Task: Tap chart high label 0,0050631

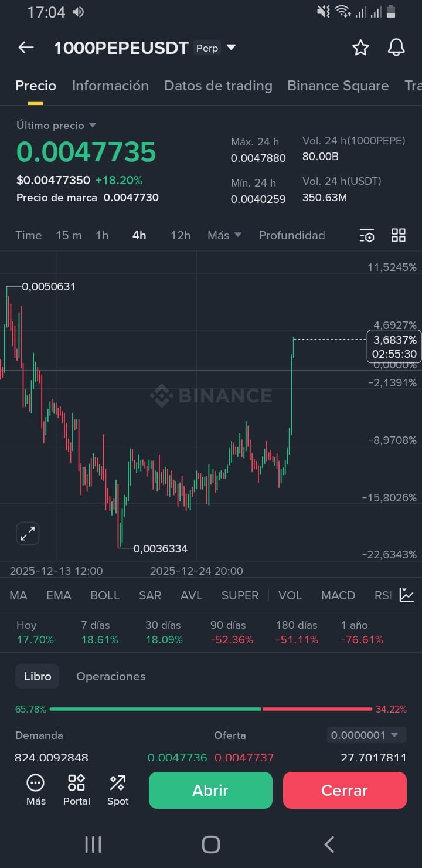Action: click(x=49, y=287)
